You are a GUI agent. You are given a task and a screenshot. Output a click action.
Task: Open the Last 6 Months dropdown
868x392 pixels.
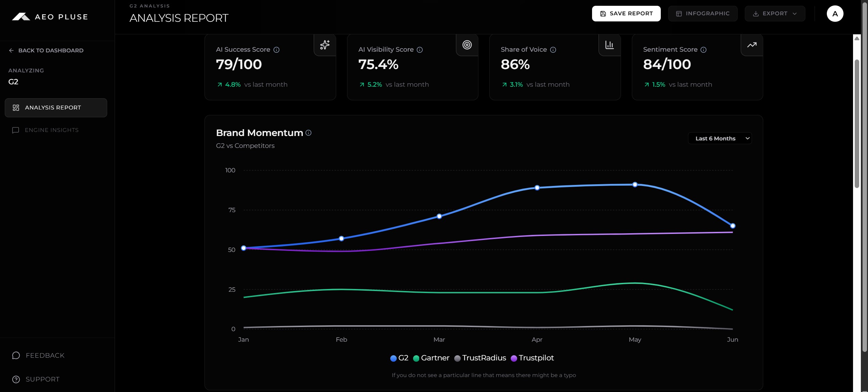(720, 138)
